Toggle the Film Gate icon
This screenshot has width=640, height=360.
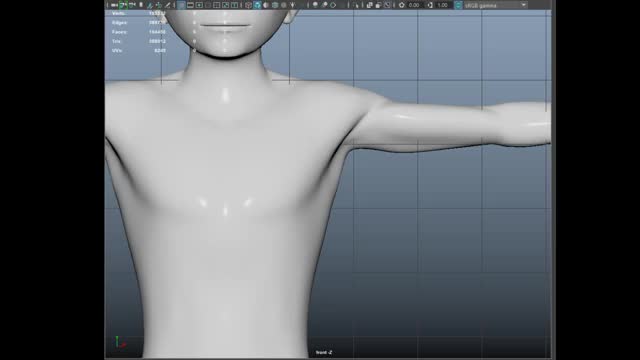(x=190, y=5)
